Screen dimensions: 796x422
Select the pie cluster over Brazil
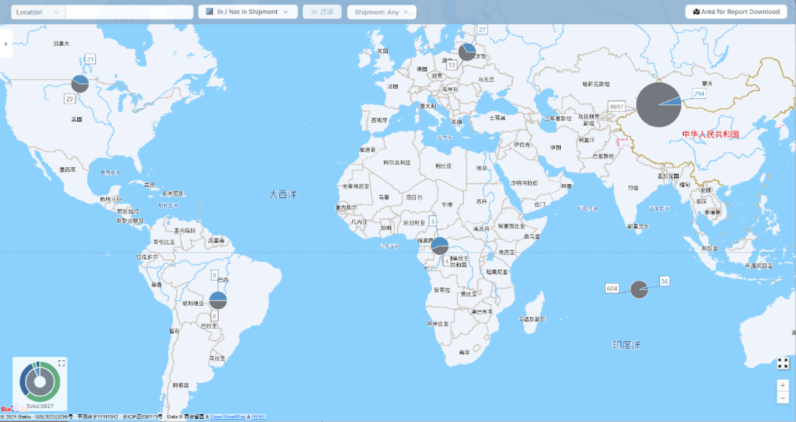[x=218, y=299]
